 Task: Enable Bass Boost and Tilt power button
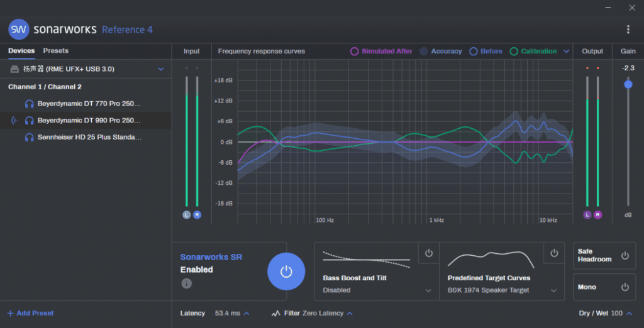pyautogui.click(x=429, y=253)
